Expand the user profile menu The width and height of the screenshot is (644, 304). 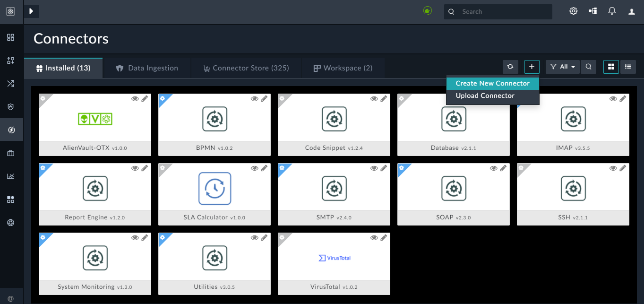click(x=631, y=10)
